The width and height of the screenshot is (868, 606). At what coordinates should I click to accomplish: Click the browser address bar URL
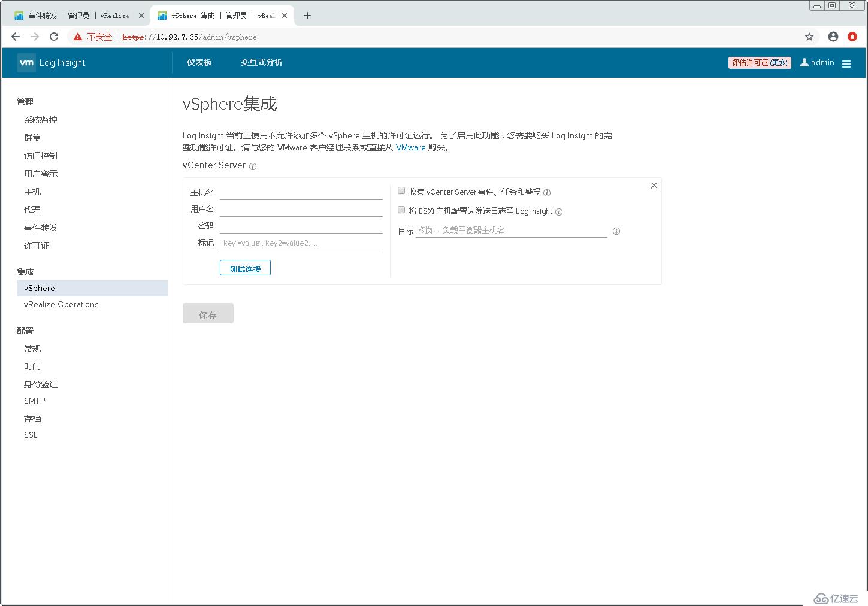pos(189,37)
